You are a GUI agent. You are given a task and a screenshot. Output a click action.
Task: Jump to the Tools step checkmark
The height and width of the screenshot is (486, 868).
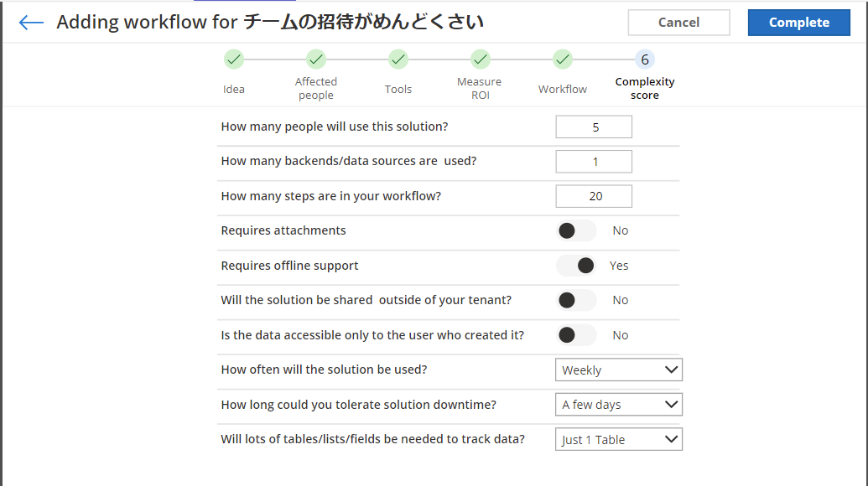tap(398, 59)
